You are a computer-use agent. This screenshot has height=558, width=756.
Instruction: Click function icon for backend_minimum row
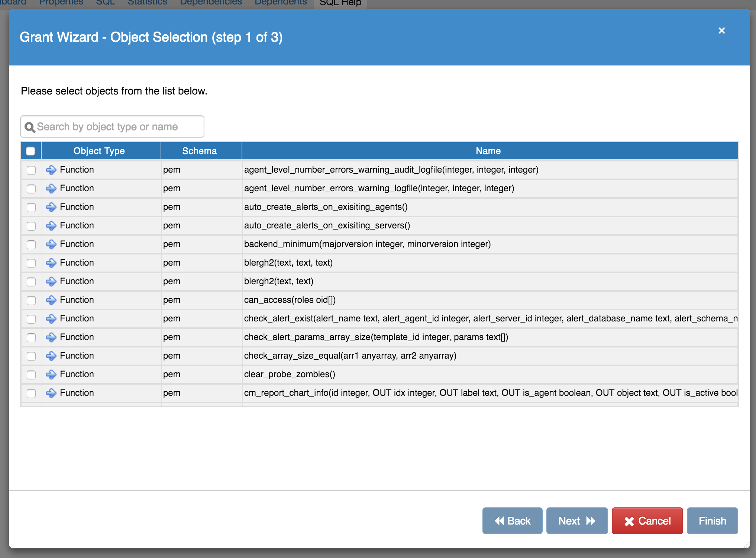click(x=51, y=244)
